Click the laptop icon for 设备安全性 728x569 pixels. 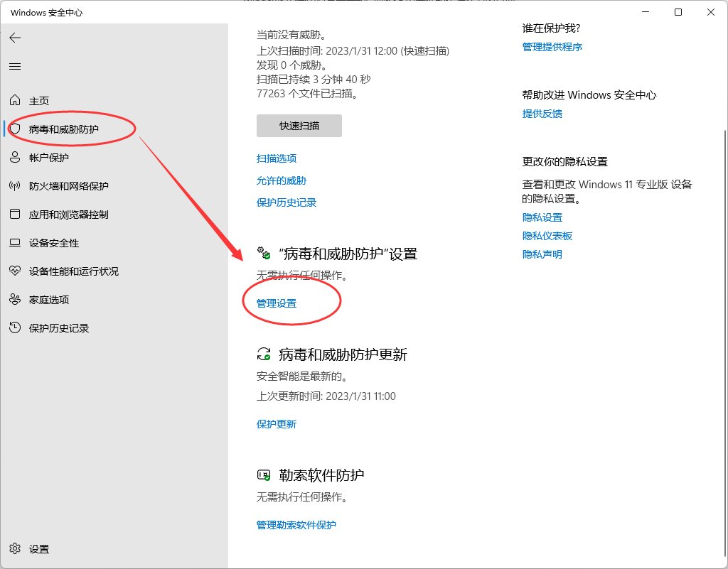pos(15,242)
